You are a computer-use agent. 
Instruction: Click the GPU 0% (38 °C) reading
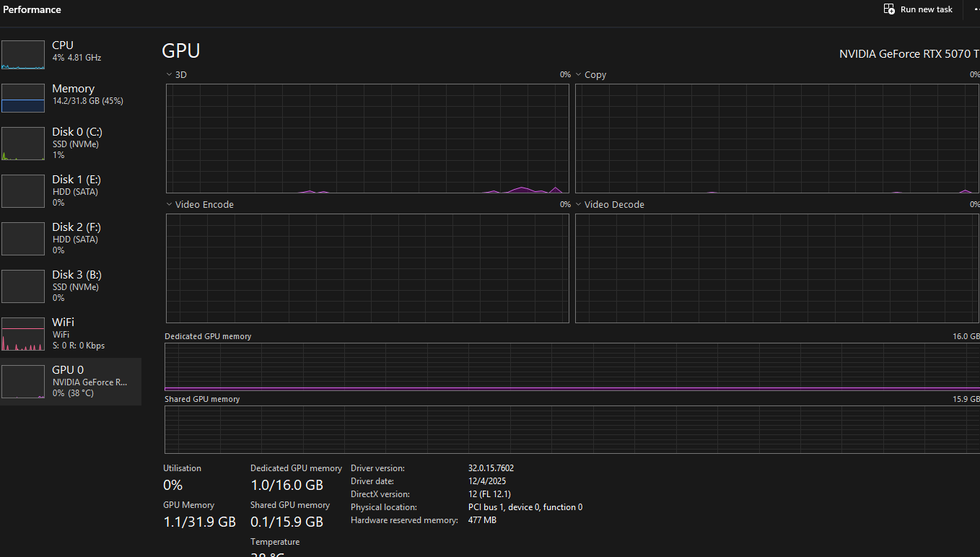coord(73,393)
